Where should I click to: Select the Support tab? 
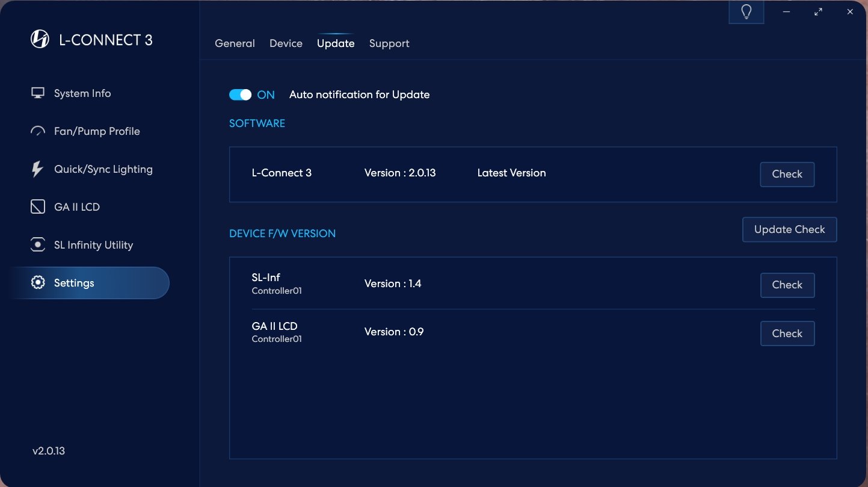click(x=389, y=43)
